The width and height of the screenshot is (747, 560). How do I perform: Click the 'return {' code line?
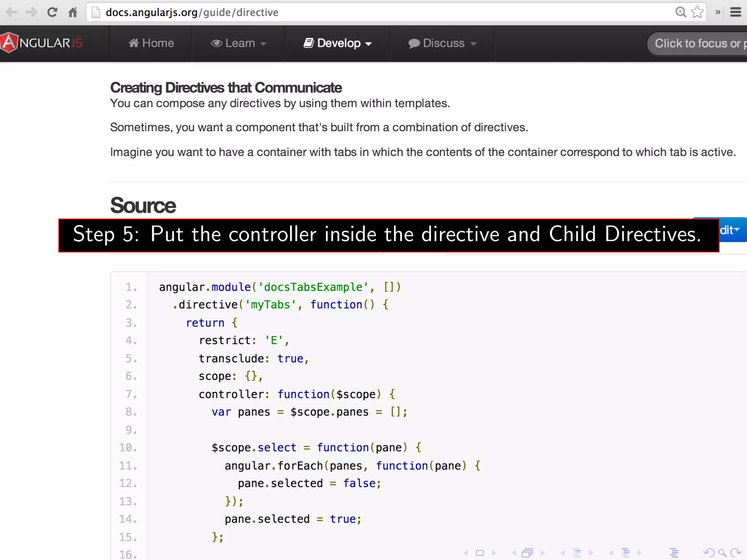(x=212, y=323)
